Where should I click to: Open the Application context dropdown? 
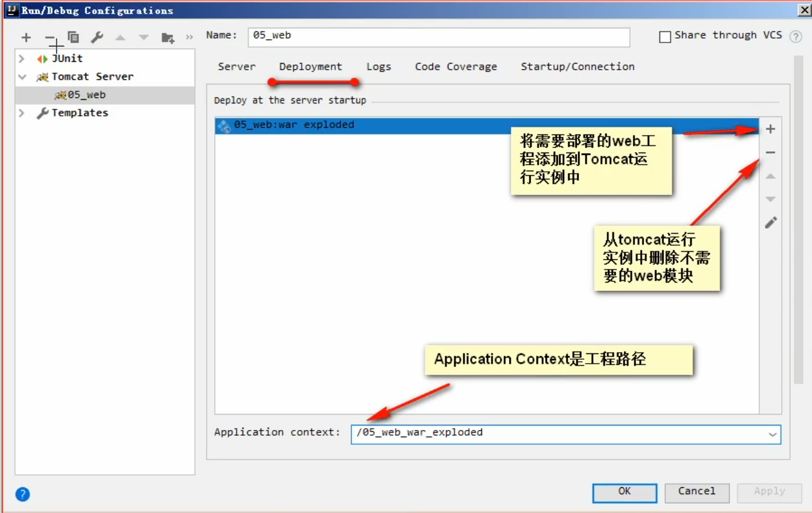772,434
